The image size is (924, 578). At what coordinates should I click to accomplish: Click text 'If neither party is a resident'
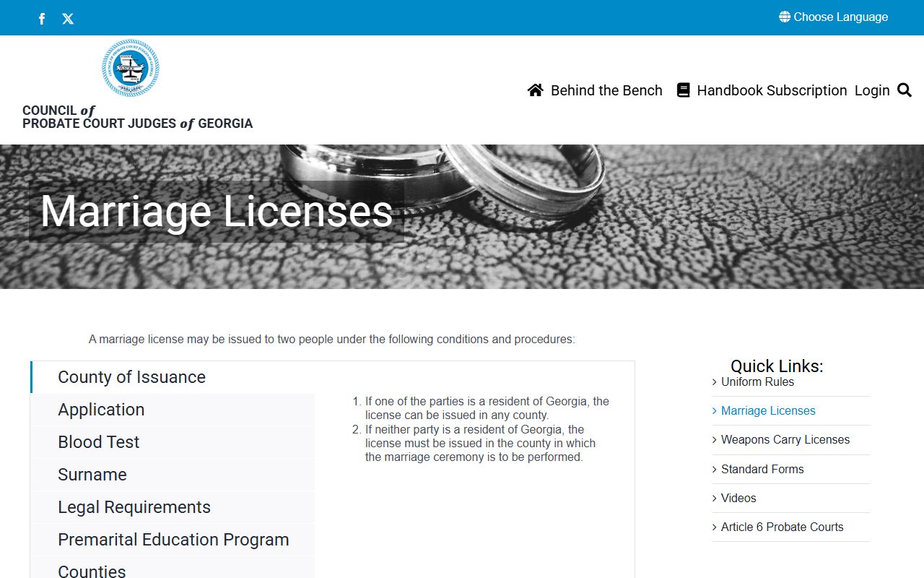480,443
